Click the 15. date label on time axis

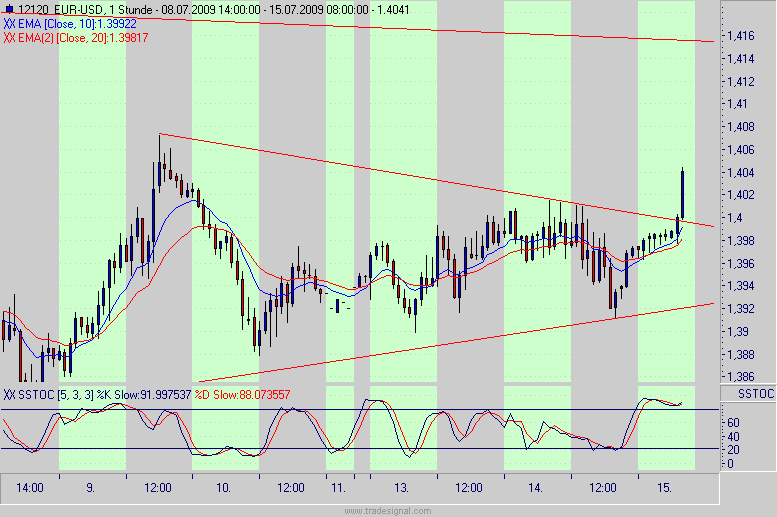pos(665,488)
